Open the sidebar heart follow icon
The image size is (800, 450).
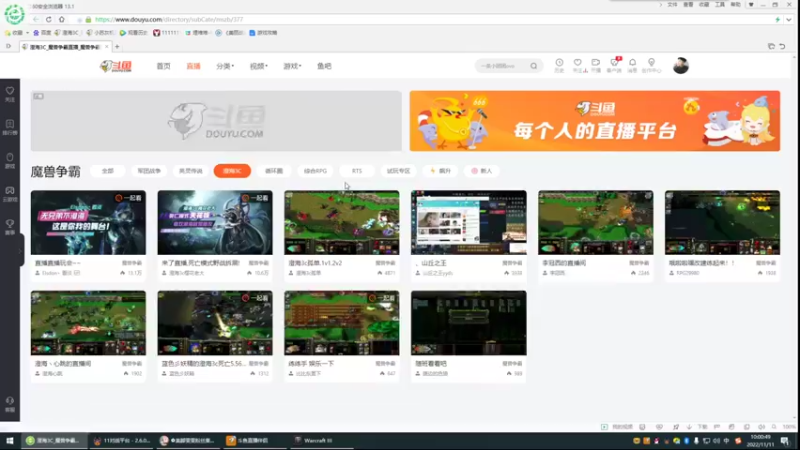[x=10, y=94]
